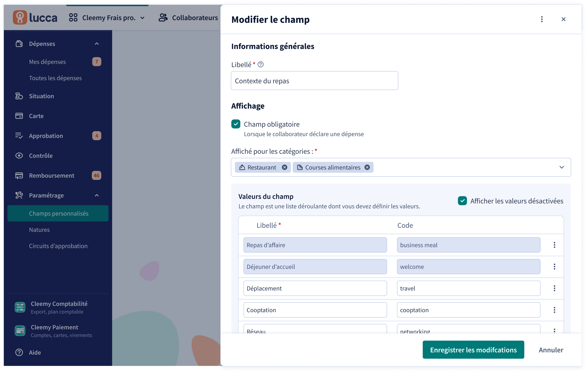Click the Annuler button
Screen dimensions: 588x374
pyautogui.click(x=551, y=350)
